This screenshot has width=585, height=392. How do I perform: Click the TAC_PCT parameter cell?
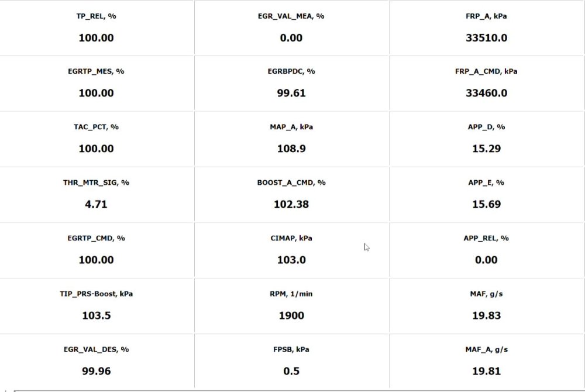(97, 139)
